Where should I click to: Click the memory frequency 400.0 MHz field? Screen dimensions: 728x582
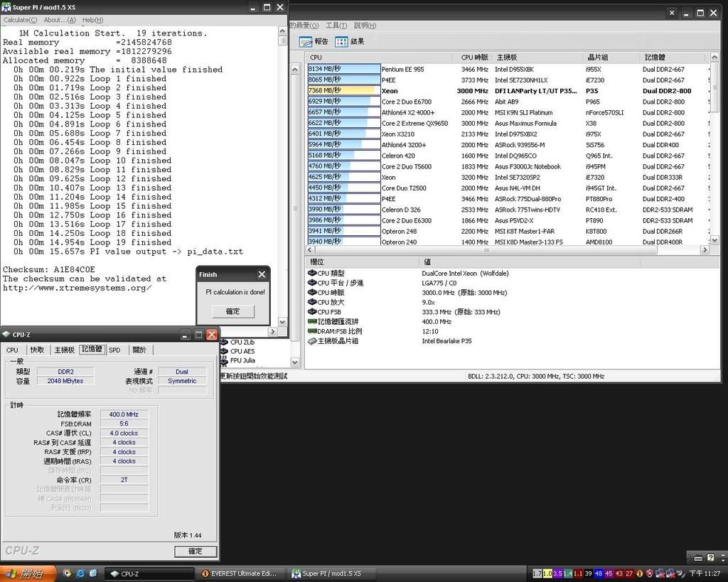click(124, 414)
